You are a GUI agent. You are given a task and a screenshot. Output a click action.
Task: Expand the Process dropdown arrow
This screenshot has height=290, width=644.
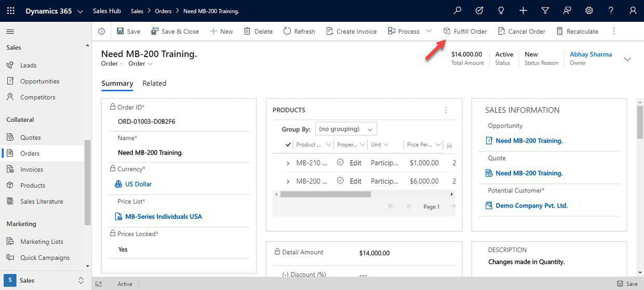(429, 31)
